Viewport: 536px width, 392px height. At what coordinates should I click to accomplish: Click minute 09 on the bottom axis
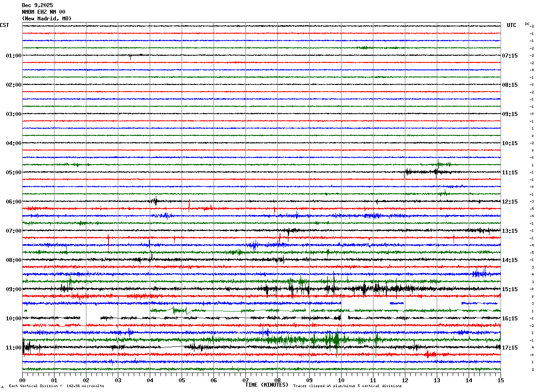click(x=309, y=380)
